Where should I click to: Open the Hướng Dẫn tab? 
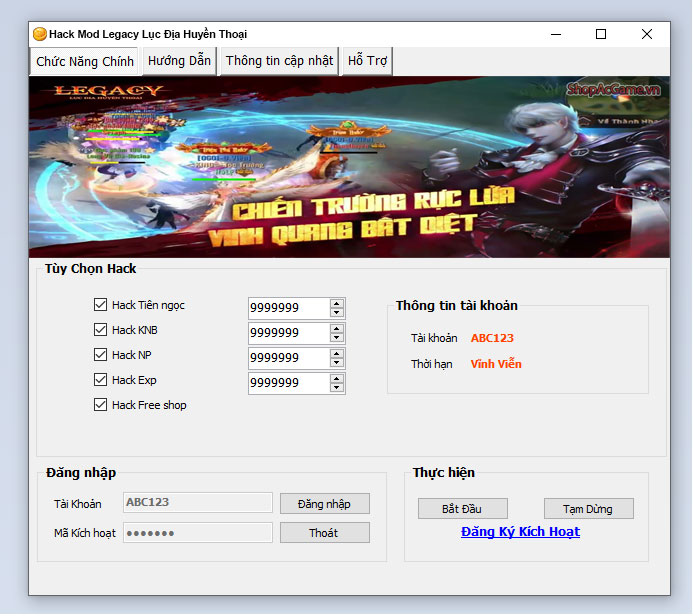point(179,61)
